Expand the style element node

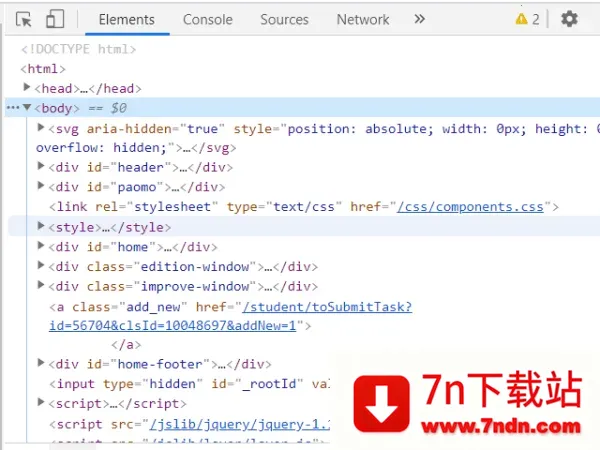(41, 226)
